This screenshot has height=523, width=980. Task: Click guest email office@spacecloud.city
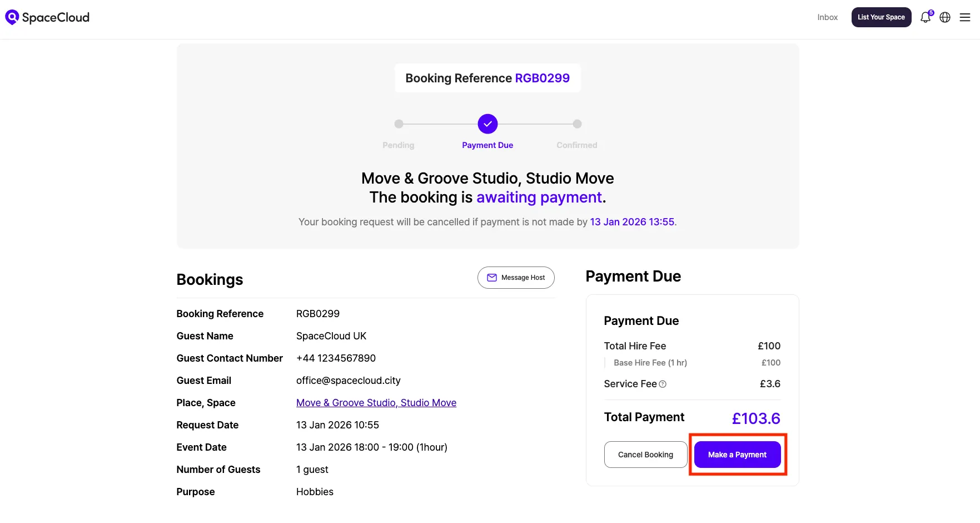349,381
